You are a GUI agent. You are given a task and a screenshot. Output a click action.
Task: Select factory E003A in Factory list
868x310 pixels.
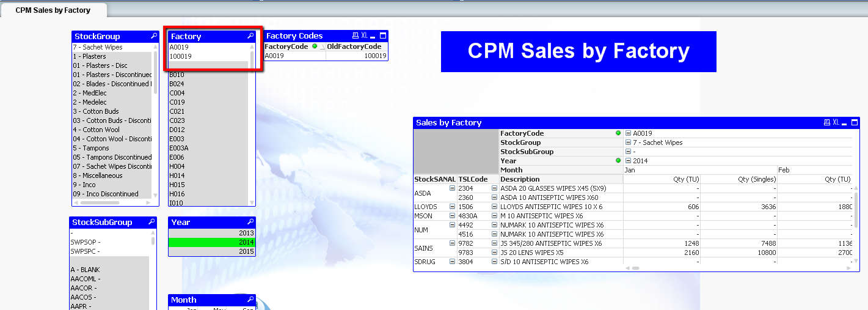(x=208, y=148)
